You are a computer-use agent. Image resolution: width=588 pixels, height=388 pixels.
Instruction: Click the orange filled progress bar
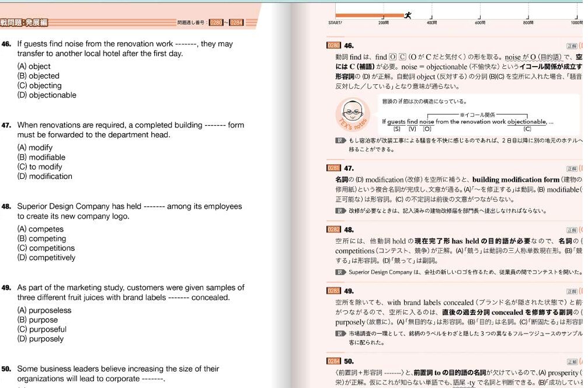pos(370,15)
